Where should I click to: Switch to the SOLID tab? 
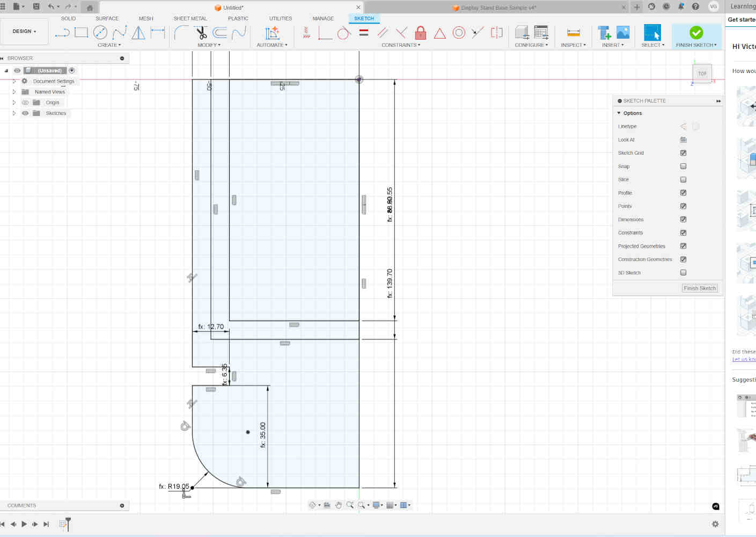click(x=68, y=18)
